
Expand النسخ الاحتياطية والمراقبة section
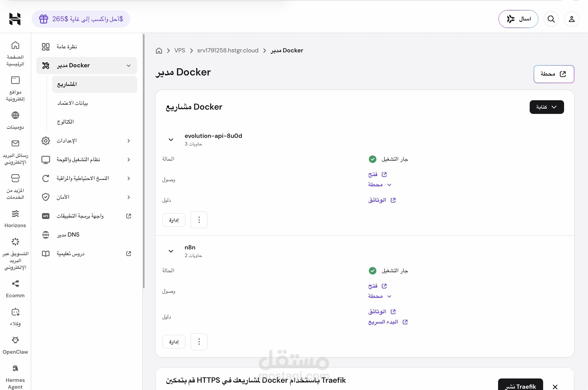87,178
